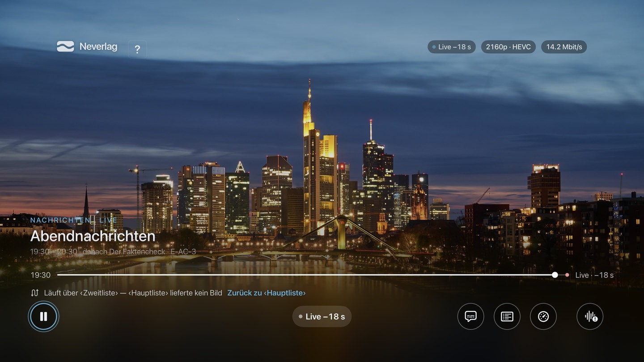Click the 2160p · HEVC quality badge

(508, 47)
